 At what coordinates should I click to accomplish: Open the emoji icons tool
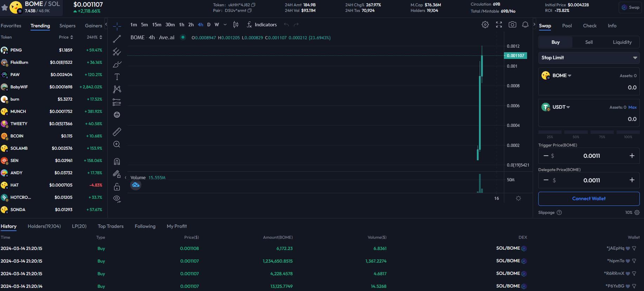117,115
